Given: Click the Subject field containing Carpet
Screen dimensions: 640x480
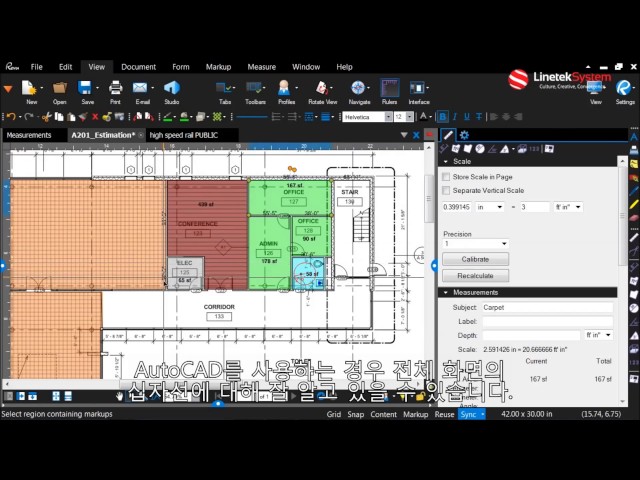Looking at the screenshot, I should click(547, 307).
